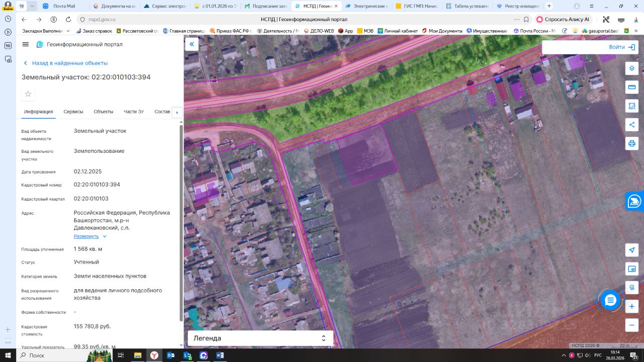Switch to the Сервисы tab
The image size is (644, 362).
(x=73, y=112)
